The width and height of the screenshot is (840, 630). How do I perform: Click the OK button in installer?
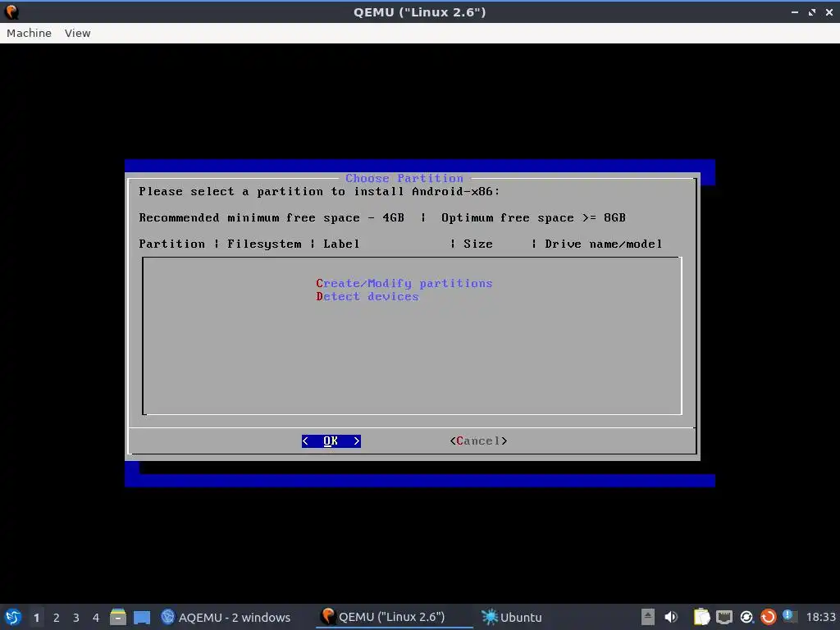point(331,441)
